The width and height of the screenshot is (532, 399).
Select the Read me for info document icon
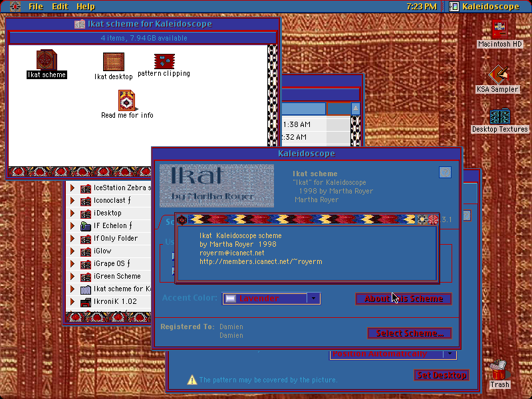pos(127,100)
